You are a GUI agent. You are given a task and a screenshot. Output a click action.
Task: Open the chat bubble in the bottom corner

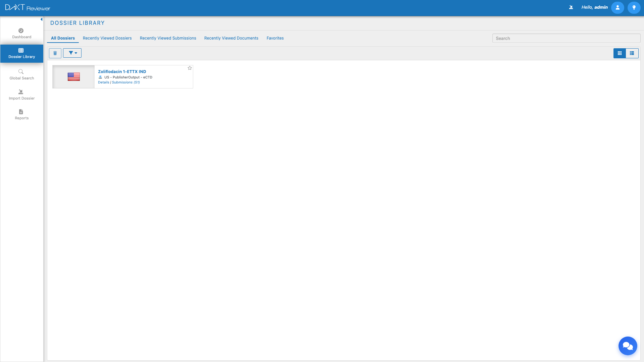point(628,346)
